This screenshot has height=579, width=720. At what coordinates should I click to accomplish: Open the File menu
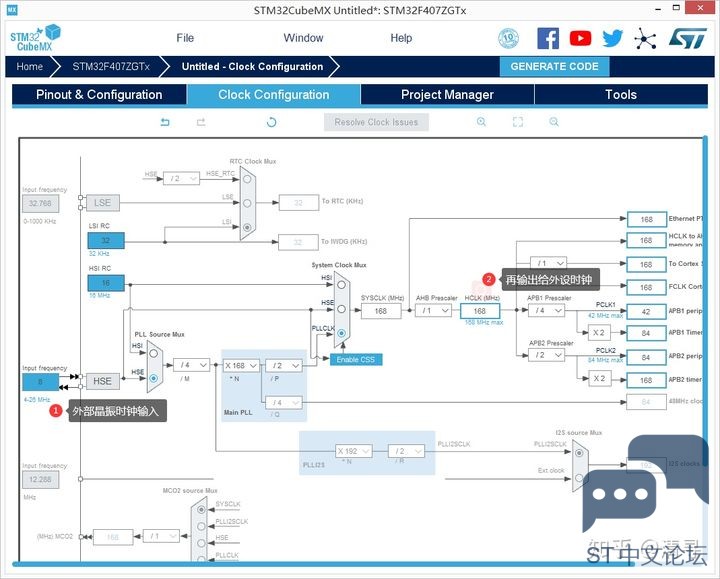(185, 38)
